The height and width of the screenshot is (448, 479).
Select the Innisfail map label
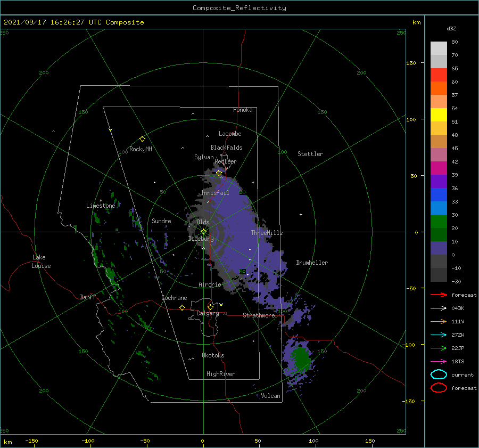click(x=215, y=193)
